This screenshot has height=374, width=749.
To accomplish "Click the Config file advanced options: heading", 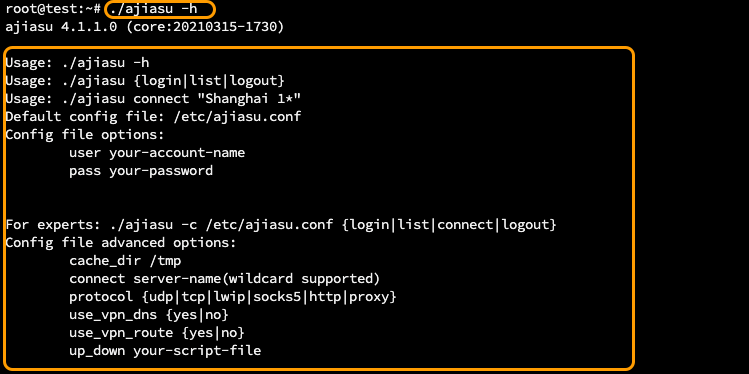I will point(121,243).
